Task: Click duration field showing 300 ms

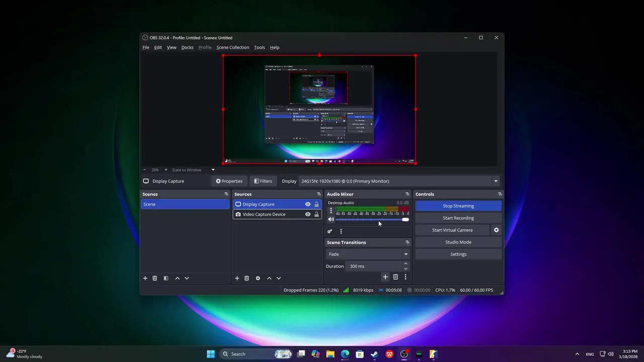Action: (x=375, y=266)
